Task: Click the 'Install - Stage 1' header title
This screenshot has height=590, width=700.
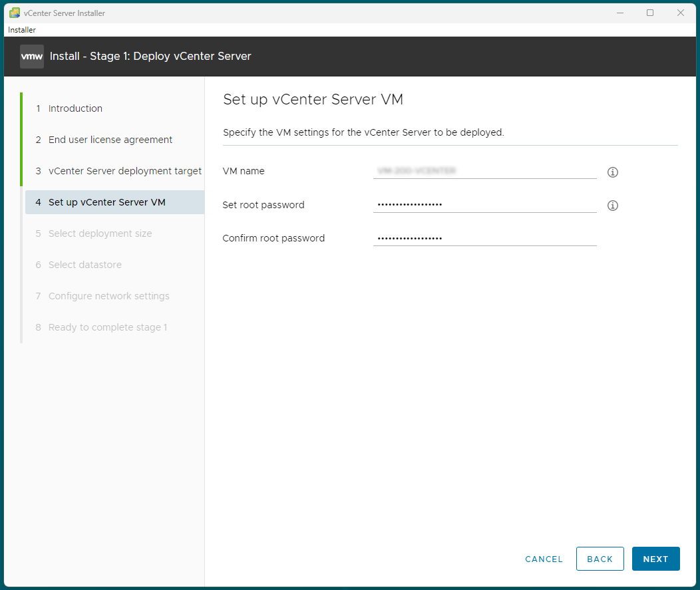Action: pyautogui.click(x=150, y=57)
